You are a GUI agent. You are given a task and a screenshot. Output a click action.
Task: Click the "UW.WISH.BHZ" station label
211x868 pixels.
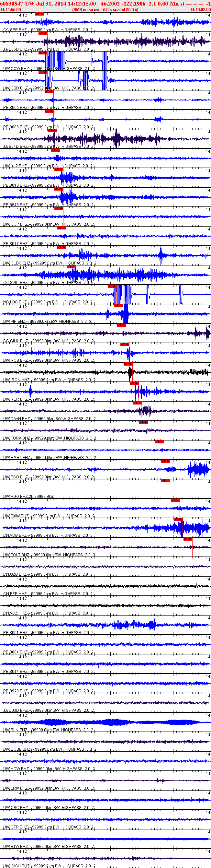tap(17, 866)
